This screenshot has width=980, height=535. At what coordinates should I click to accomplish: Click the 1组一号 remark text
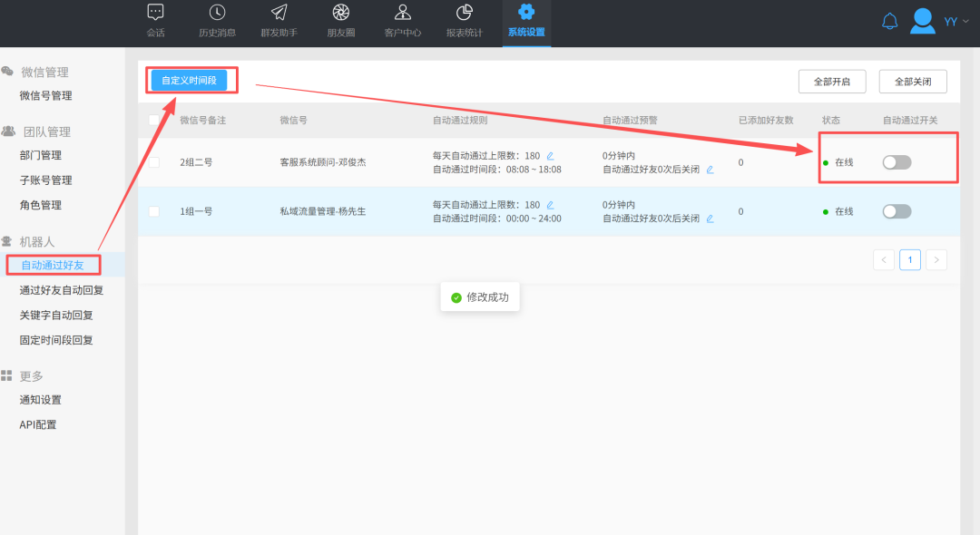[x=196, y=211]
